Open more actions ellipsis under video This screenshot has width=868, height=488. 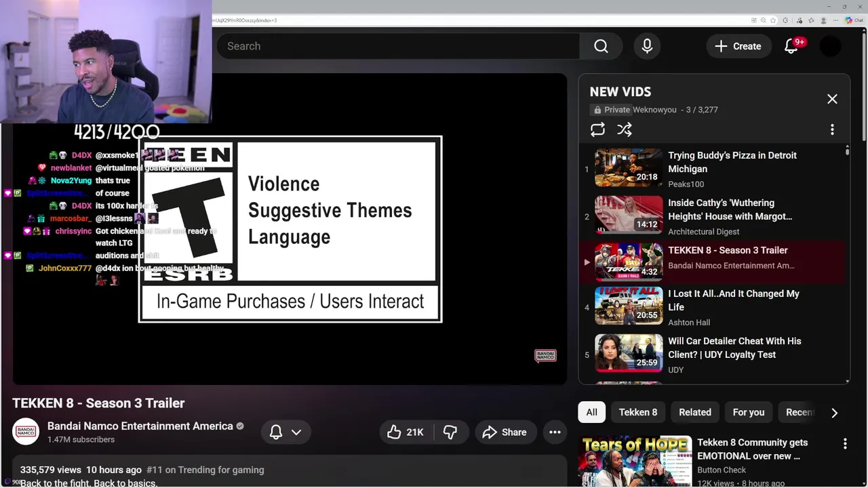[555, 432]
